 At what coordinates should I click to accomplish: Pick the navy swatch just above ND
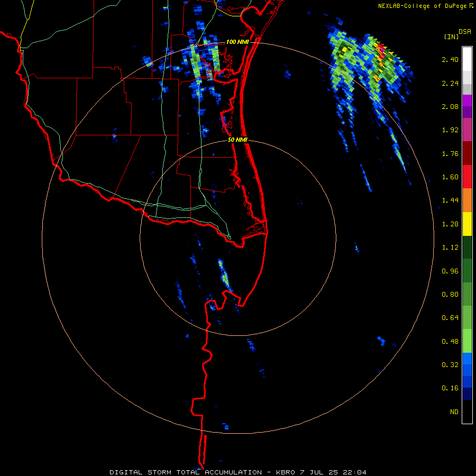point(467,394)
